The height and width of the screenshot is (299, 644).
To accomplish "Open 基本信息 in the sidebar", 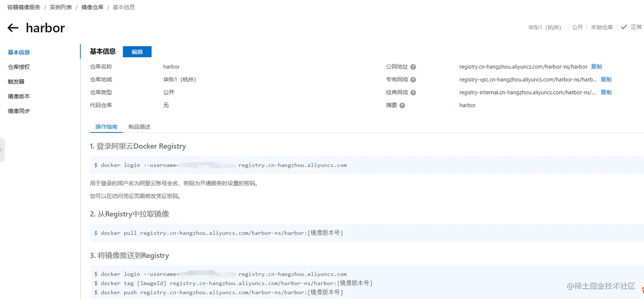I will (x=19, y=52).
